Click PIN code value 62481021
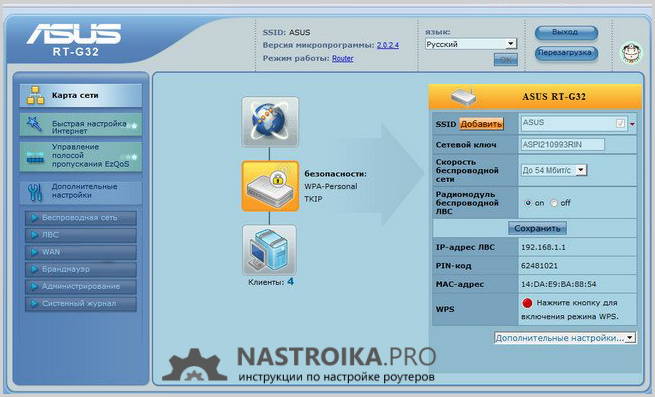The image size is (655, 397). point(539,266)
